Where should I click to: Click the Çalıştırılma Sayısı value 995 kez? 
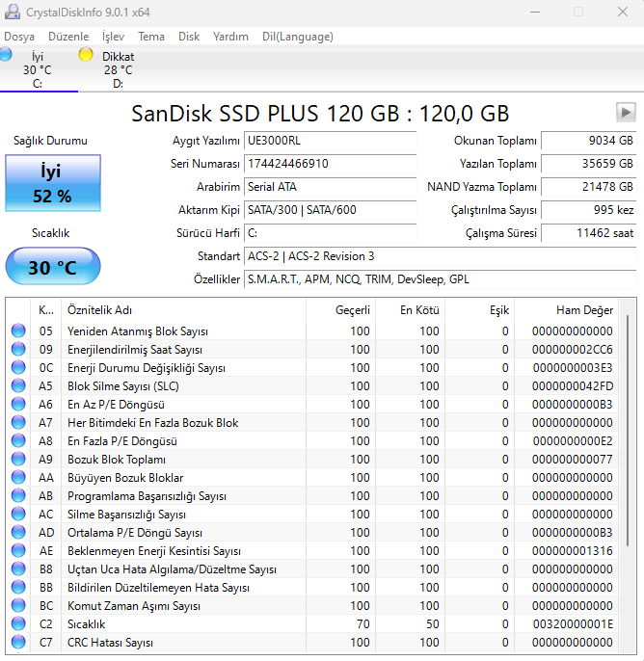pyautogui.click(x=589, y=210)
